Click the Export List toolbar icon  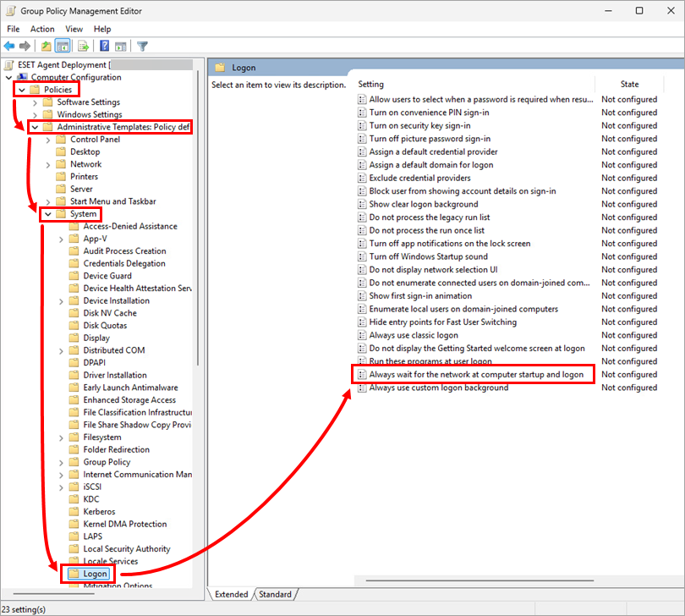tap(84, 46)
